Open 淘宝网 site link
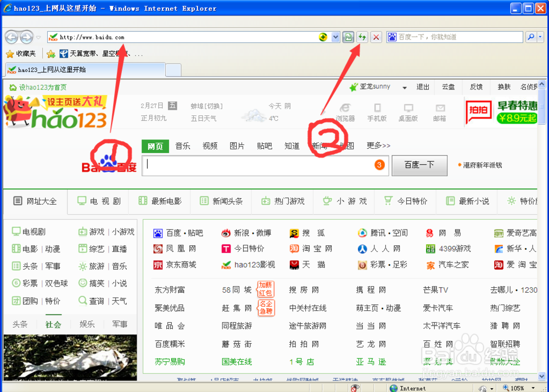Viewport: 549px width, 392px height. tap(311, 249)
